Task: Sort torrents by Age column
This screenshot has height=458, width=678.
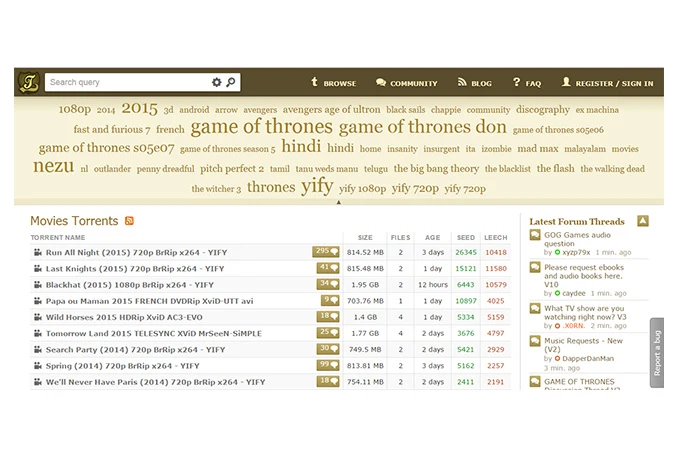Action: 432,237
